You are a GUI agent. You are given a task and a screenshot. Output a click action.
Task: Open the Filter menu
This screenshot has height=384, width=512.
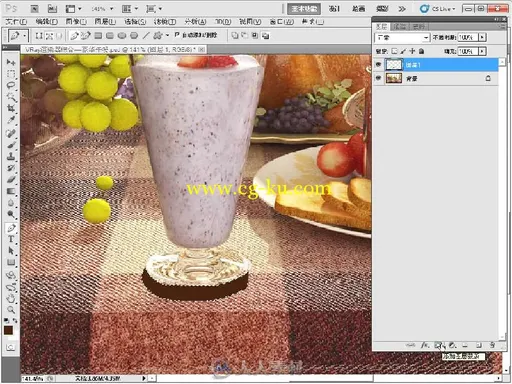click(x=165, y=22)
